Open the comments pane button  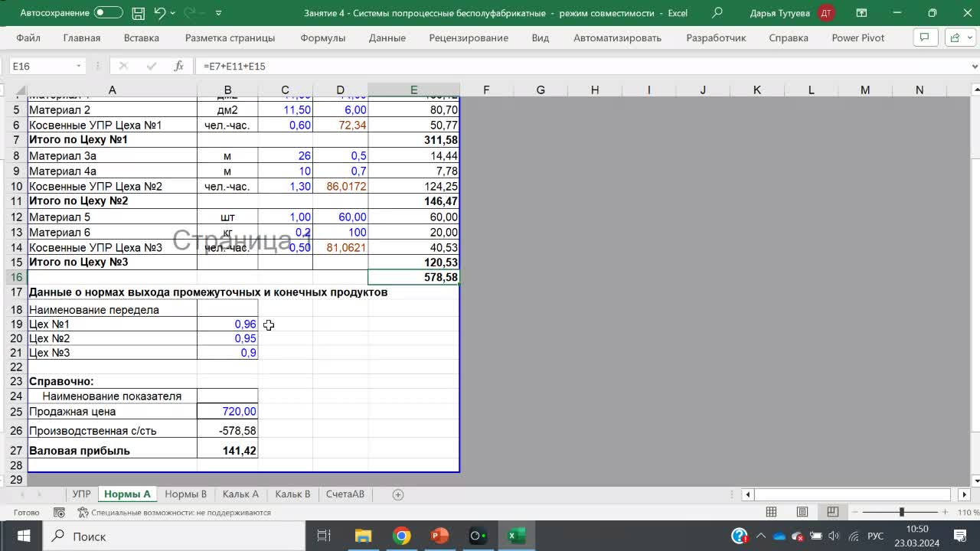tap(925, 37)
